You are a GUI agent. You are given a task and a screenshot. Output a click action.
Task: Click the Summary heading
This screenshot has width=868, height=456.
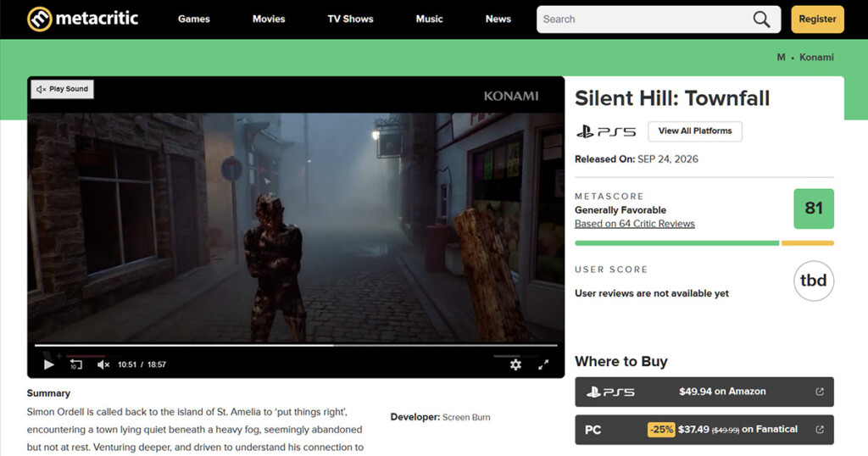click(x=48, y=393)
